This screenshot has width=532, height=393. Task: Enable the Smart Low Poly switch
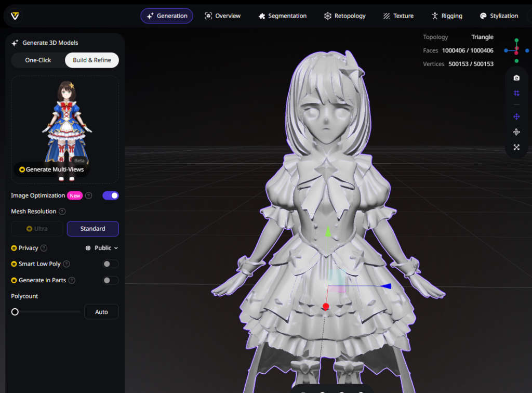pos(110,264)
